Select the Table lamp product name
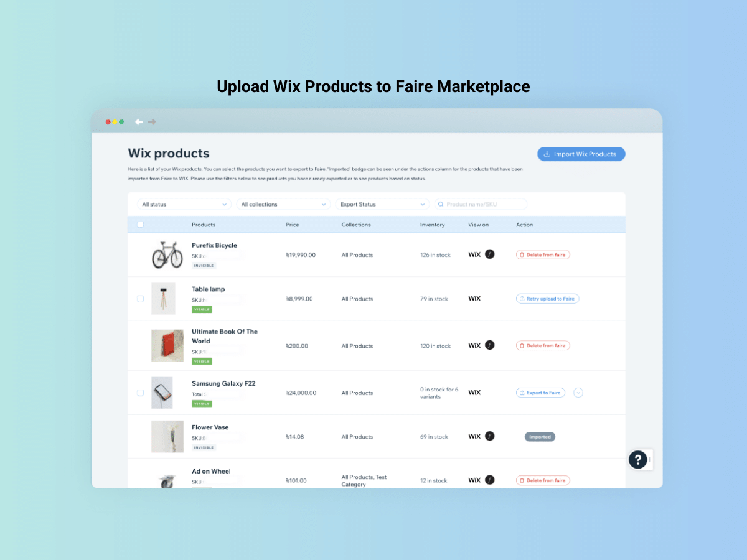The image size is (747, 560). 209,289
